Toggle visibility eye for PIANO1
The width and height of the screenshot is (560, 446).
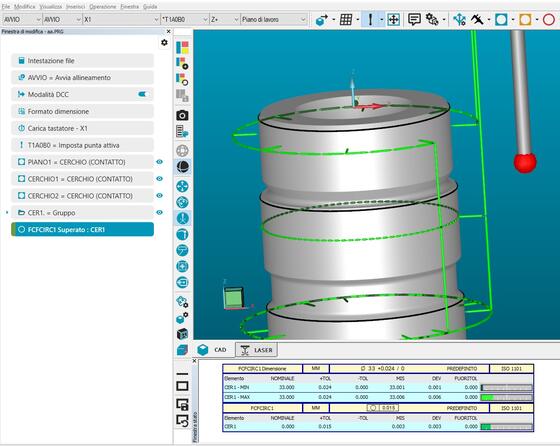tap(159, 162)
